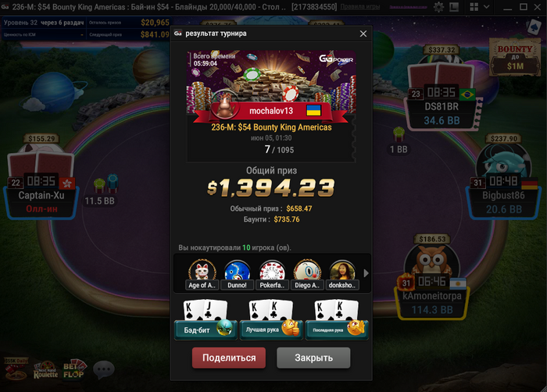Image resolution: width=547 pixels, height=392 pixels.
Task: Open the settings gear in title bar
Action: (x=439, y=7)
